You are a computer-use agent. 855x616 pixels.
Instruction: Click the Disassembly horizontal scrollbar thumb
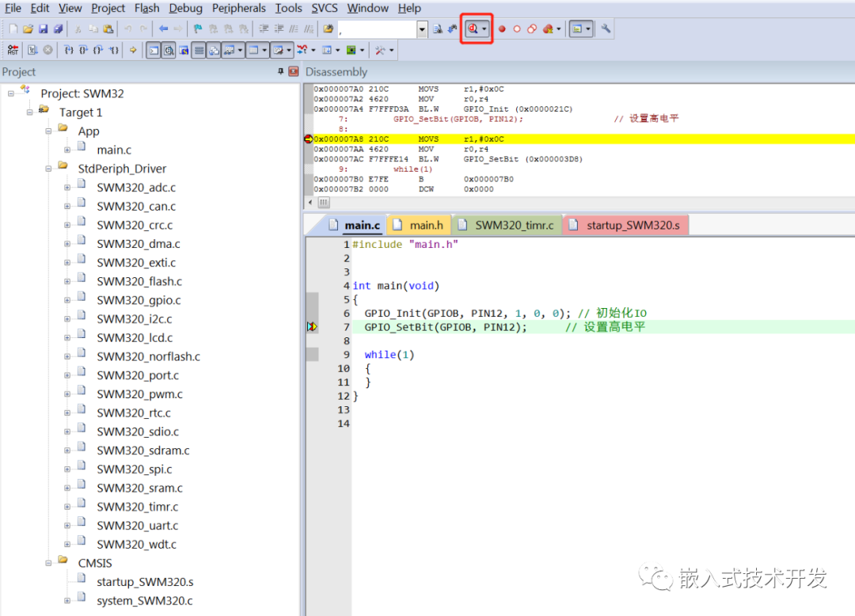(x=324, y=203)
